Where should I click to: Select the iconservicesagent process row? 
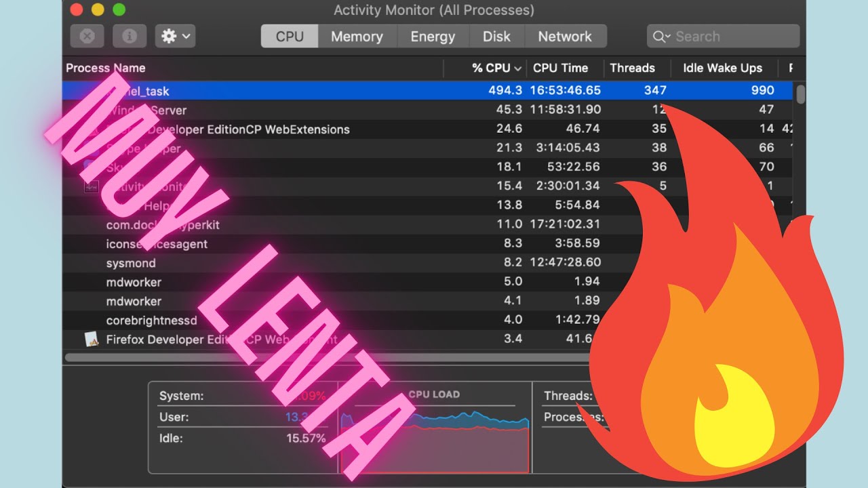pos(427,243)
